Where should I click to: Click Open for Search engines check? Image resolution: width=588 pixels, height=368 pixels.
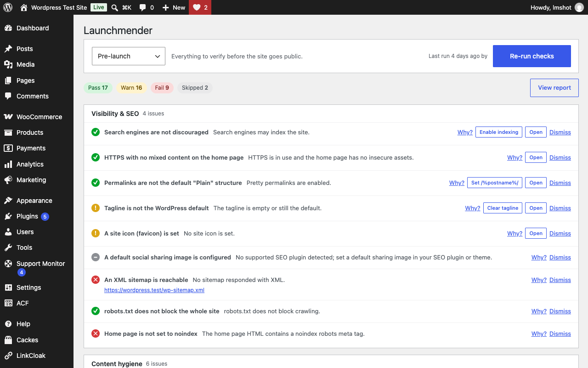tap(536, 132)
